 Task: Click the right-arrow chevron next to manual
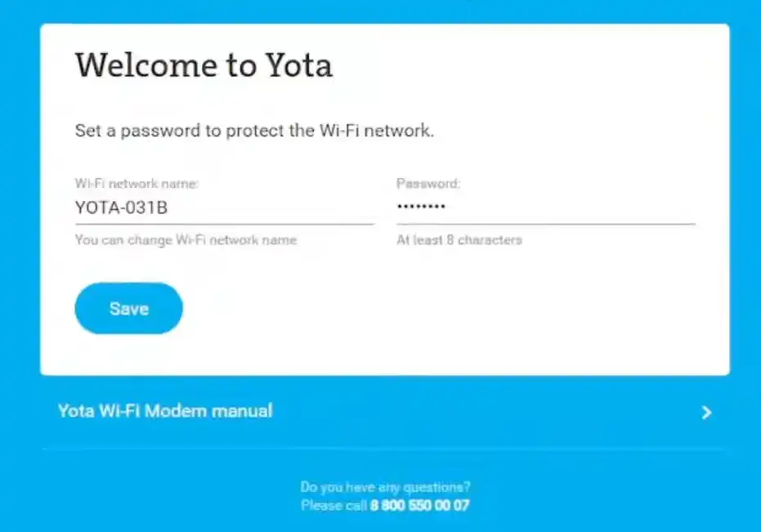706,412
